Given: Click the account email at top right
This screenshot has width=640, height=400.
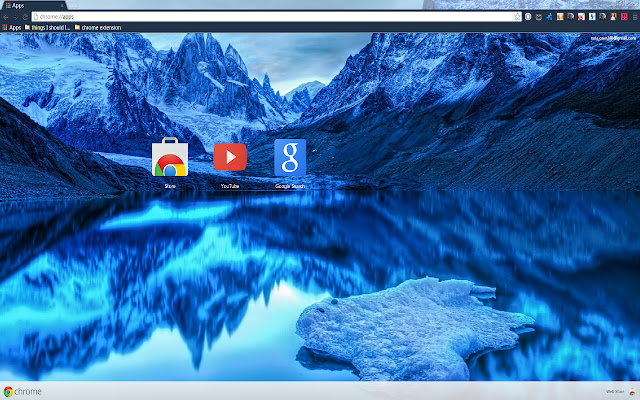Looking at the screenshot, I should pyautogui.click(x=613, y=38).
